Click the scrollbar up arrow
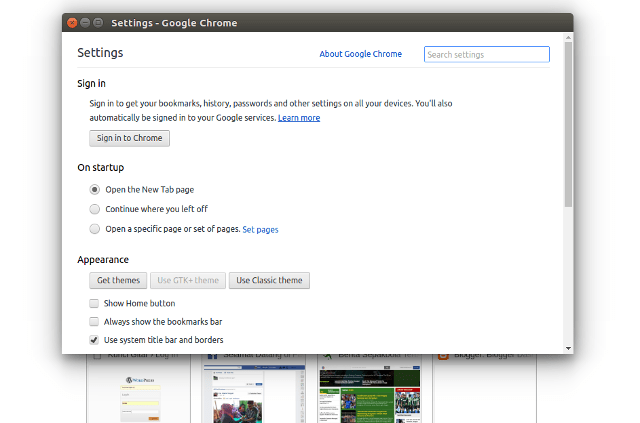Viewport: 640px width, 423px height. pos(568,38)
